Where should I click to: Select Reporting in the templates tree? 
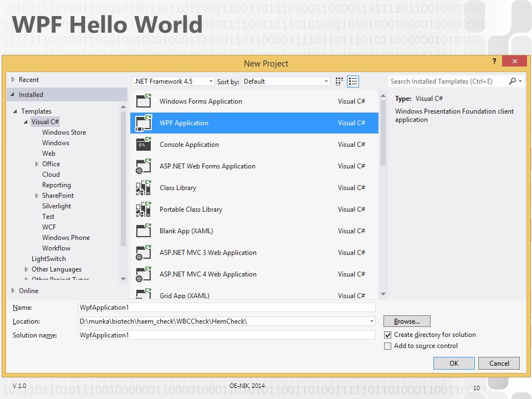pos(57,185)
